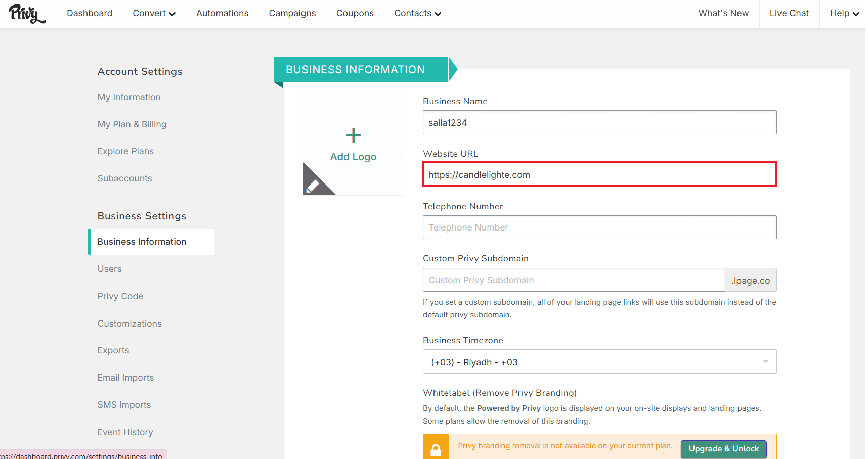Focus the Telephone Number input field

click(x=599, y=227)
